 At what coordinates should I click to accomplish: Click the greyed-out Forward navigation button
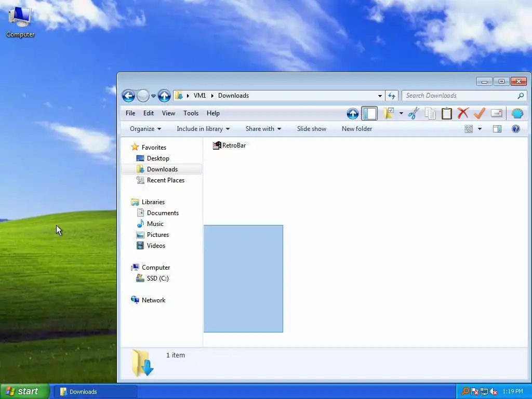(143, 96)
